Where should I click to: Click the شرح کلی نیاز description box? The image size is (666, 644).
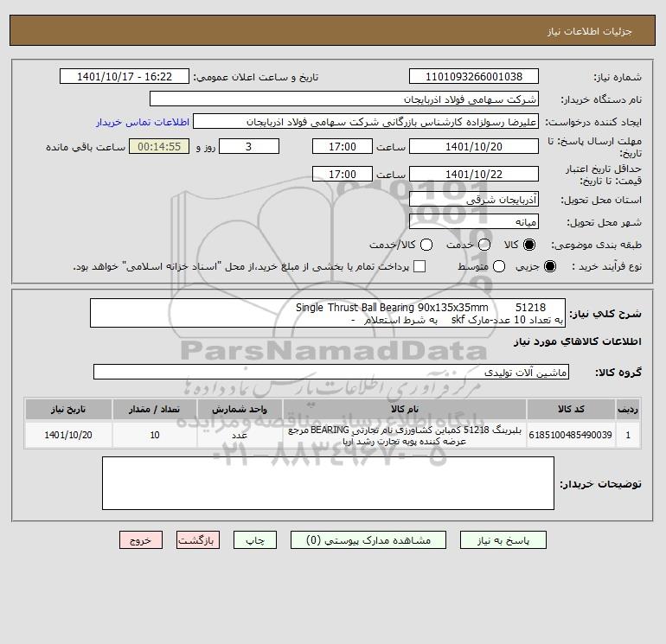point(328,313)
